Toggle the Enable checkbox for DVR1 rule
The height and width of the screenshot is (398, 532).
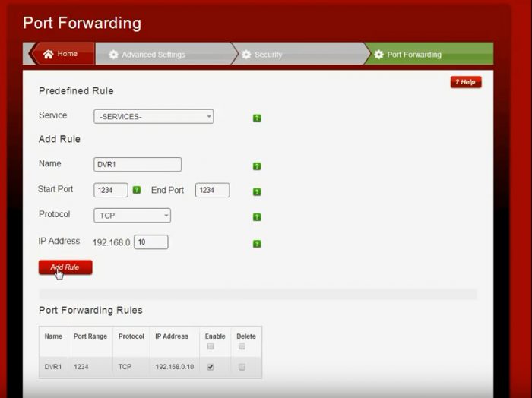coord(211,367)
